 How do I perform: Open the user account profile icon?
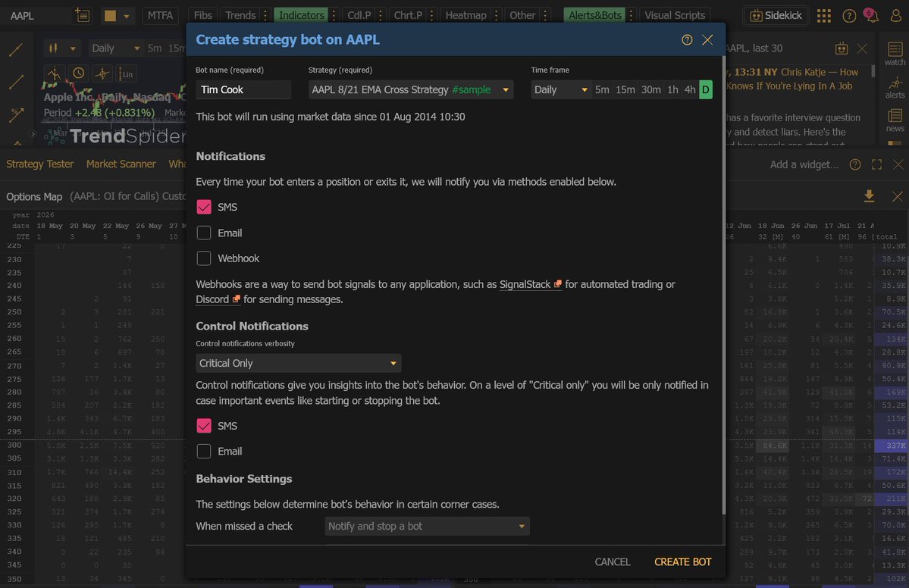point(895,16)
